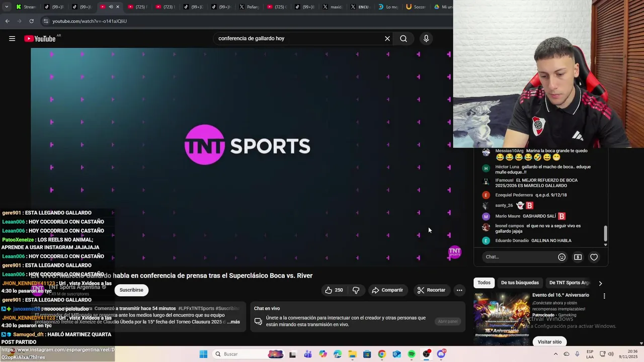Click the 'Visitar sitio' button

pos(549,342)
